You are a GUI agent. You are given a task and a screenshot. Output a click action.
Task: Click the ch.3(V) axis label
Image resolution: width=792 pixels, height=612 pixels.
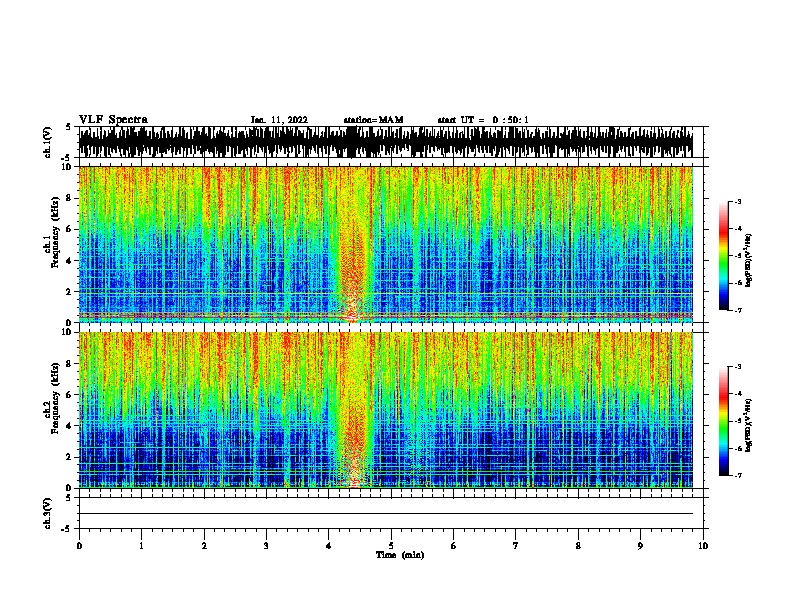point(48,513)
